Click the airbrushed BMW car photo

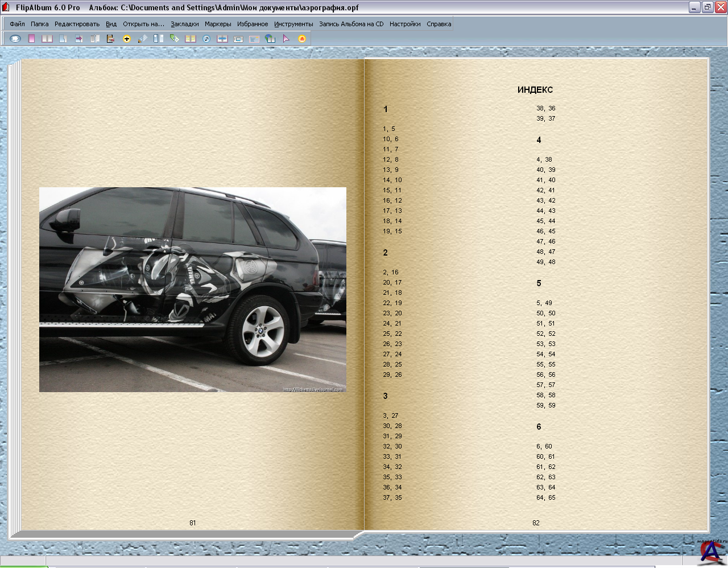coord(192,289)
